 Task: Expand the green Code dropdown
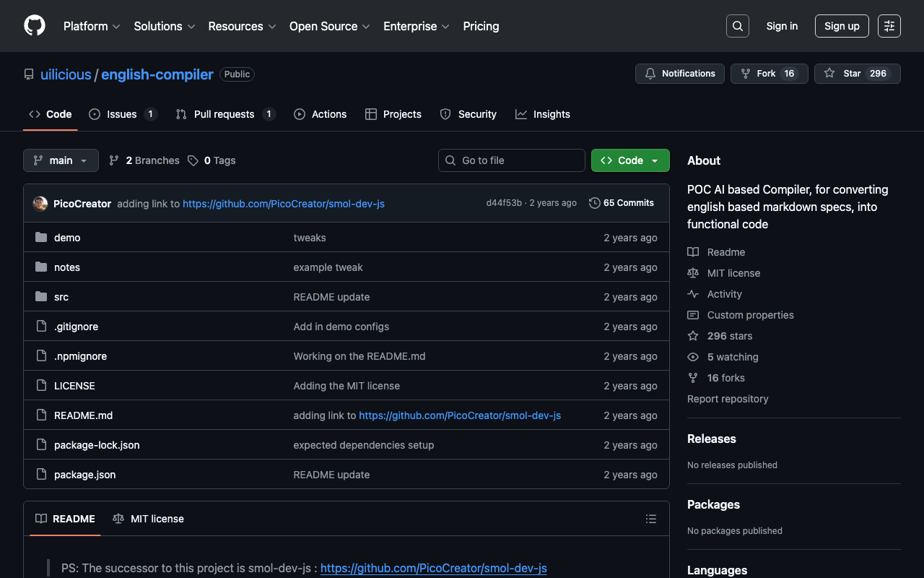[x=629, y=160]
